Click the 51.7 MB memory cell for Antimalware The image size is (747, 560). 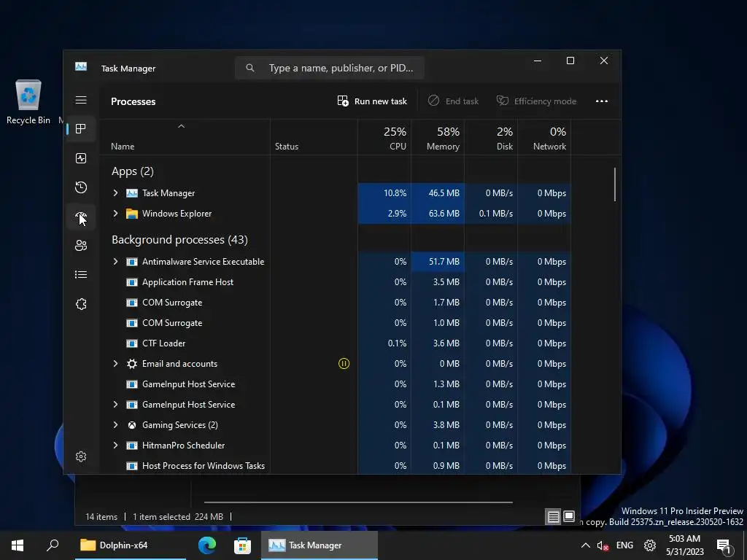[438, 262]
